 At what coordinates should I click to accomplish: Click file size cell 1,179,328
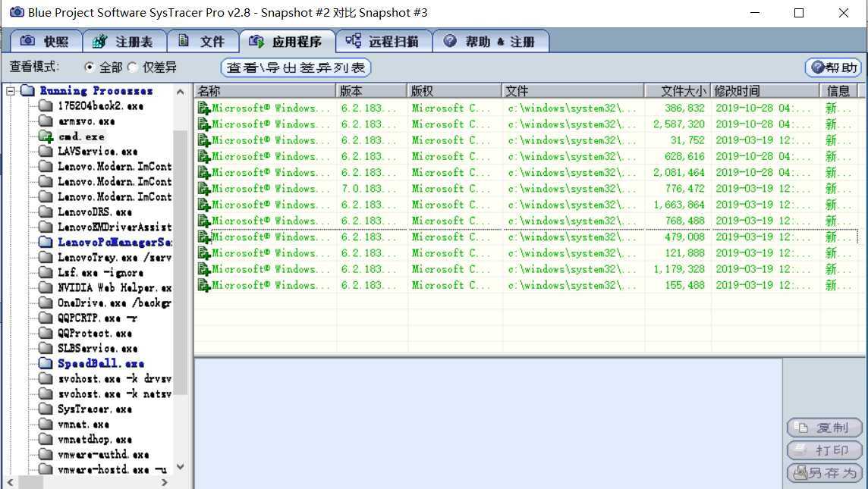pos(679,269)
